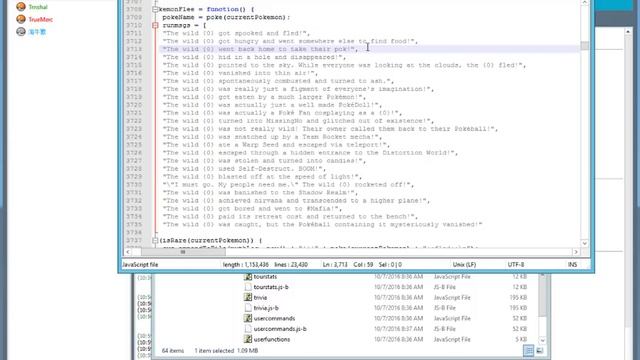Click the lines : 23,430 status entry

291,264
